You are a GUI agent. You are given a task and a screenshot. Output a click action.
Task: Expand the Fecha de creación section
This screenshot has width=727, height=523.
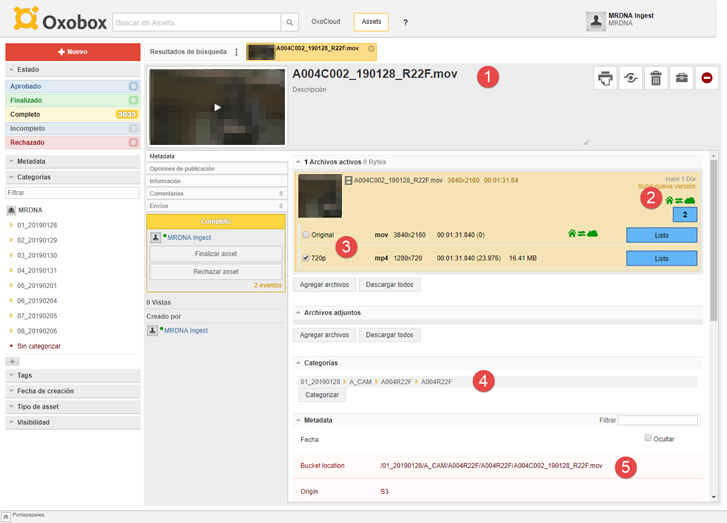click(73, 391)
